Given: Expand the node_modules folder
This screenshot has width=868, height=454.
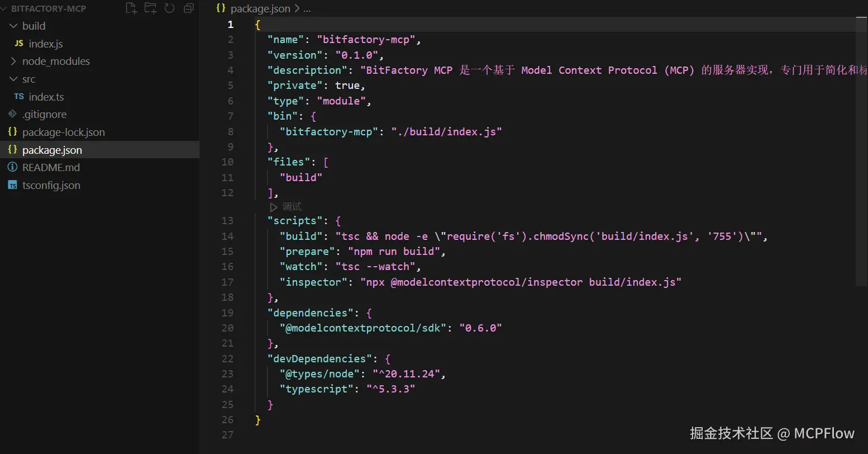Looking at the screenshot, I should coord(14,61).
